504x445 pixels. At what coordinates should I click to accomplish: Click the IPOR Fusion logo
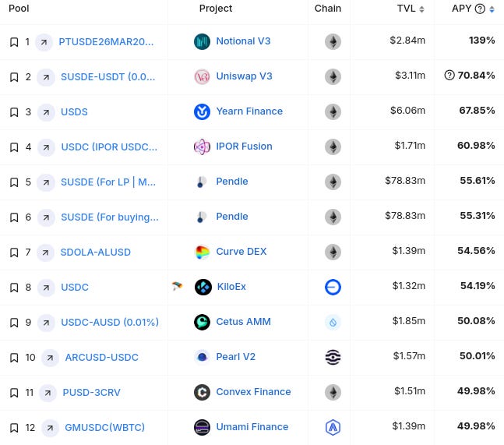[x=202, y=147]
